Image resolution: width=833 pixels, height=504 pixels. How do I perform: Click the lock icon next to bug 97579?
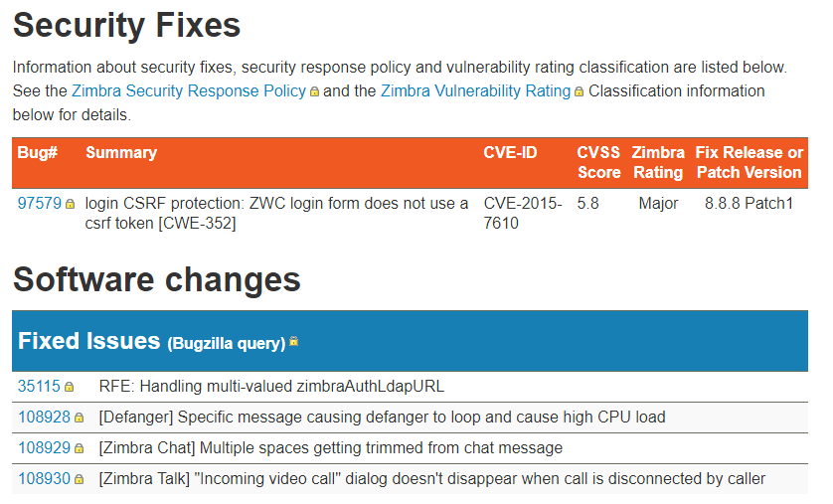click(x=70, y=204)
